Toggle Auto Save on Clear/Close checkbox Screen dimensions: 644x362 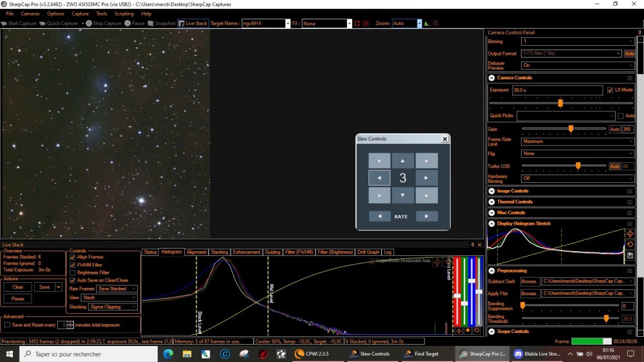[73, 280]
